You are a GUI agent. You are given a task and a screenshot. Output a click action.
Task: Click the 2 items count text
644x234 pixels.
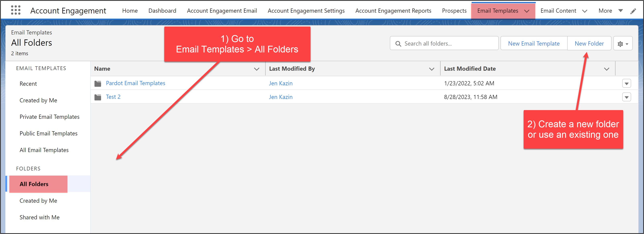(x=19, y=54)
